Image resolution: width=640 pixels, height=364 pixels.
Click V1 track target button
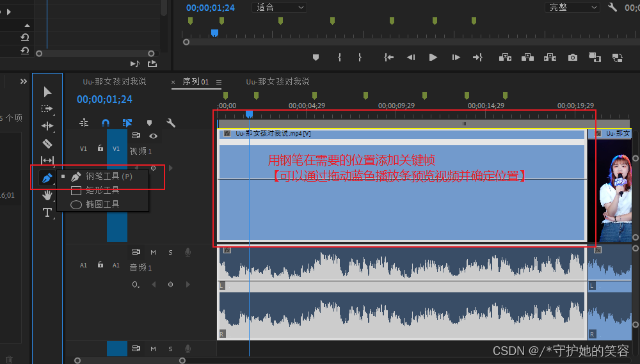coord(116,149)
